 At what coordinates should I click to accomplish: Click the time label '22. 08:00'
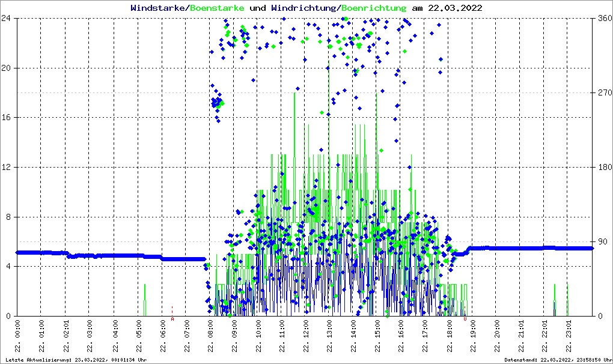click(210, 336)
